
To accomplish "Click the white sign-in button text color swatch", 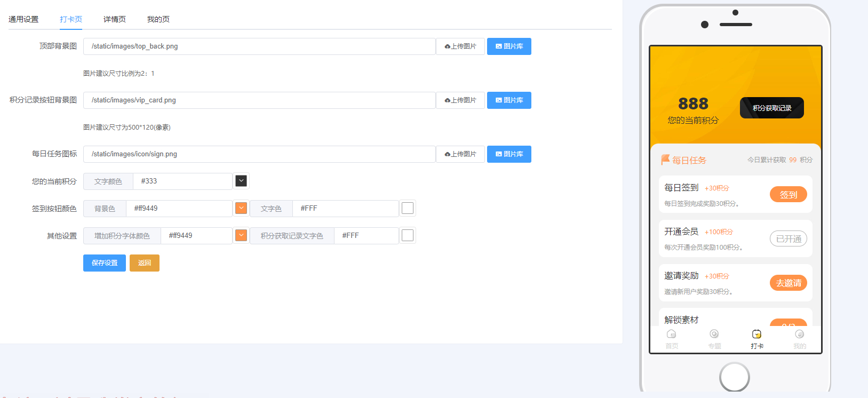I will (x=408, y=209).
